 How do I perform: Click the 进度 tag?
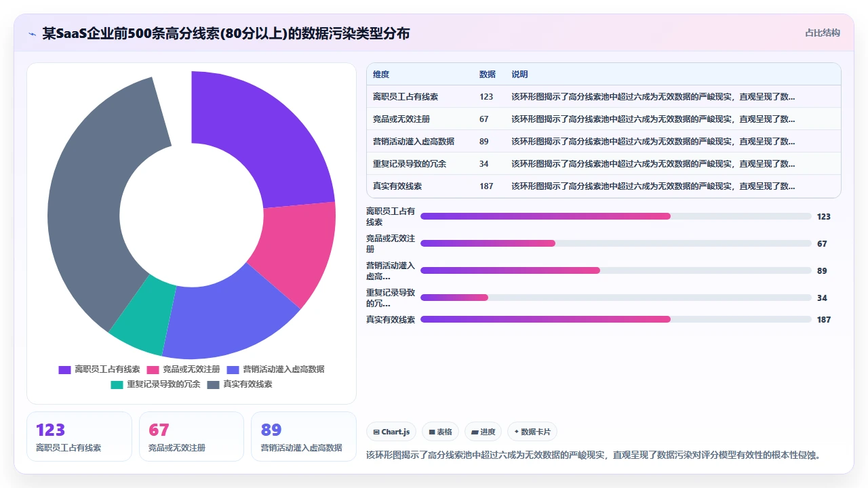pyautogui.click(x=484, y=432)
